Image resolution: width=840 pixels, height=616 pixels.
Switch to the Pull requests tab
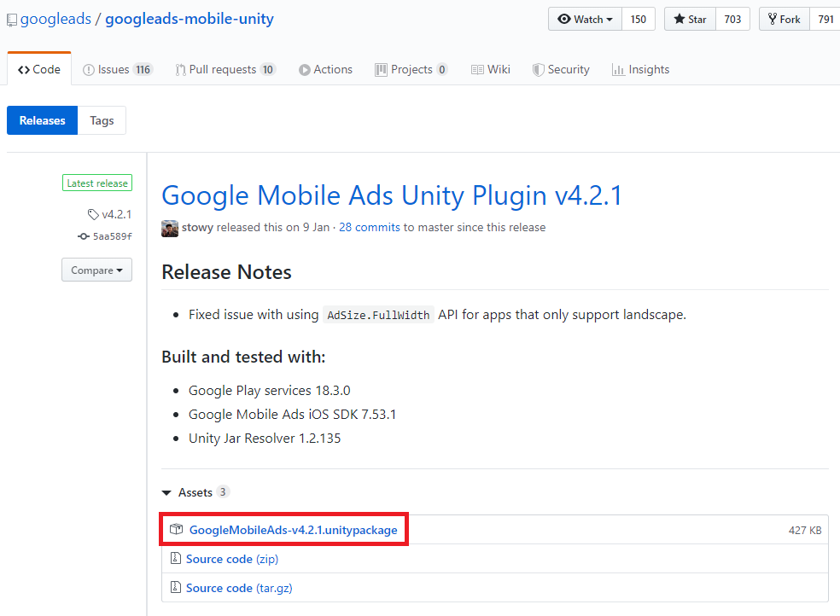[225, 70]
